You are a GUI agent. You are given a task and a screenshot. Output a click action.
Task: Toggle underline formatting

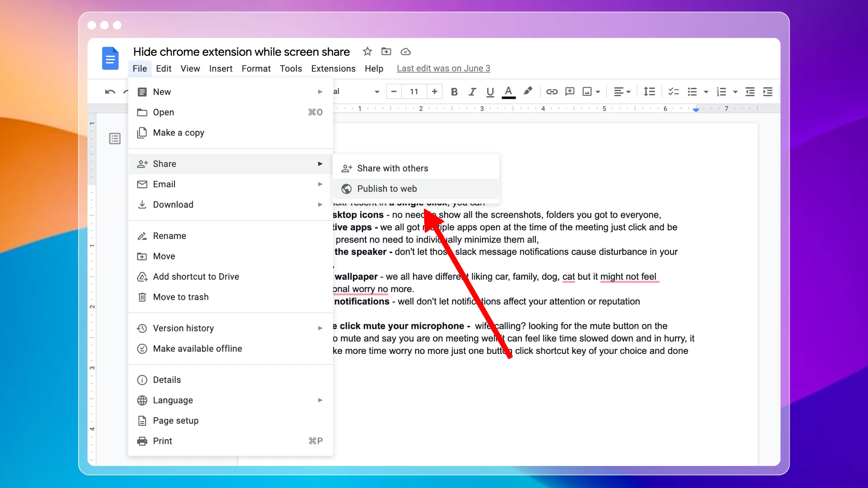[x=490, y=92]
